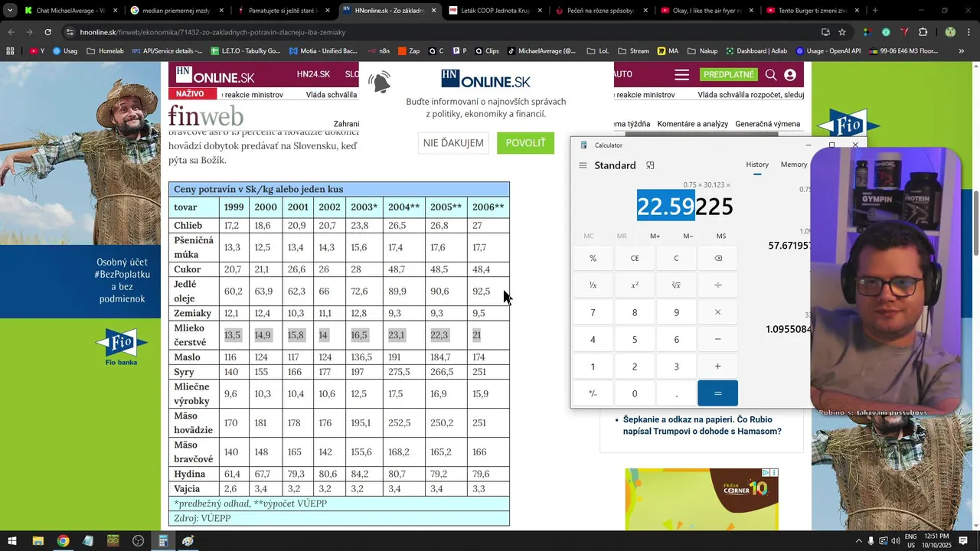Click the Fio banka logo in left ad

coord(122,347)
